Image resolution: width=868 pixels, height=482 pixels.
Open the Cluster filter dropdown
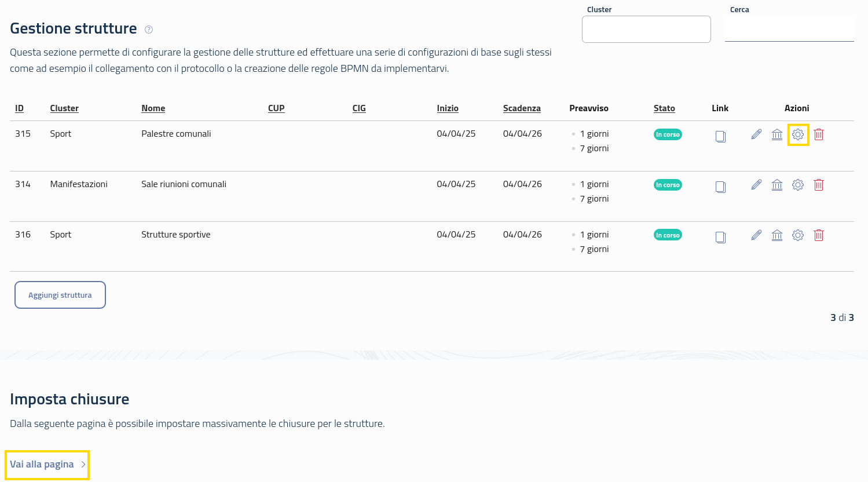coord(646,29)
